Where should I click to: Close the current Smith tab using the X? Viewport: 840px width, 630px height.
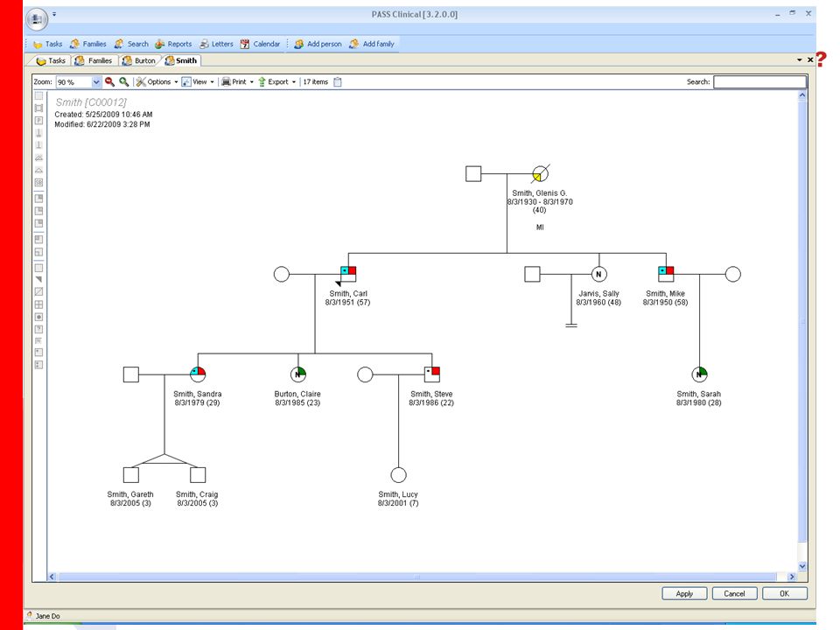(810, 60)
